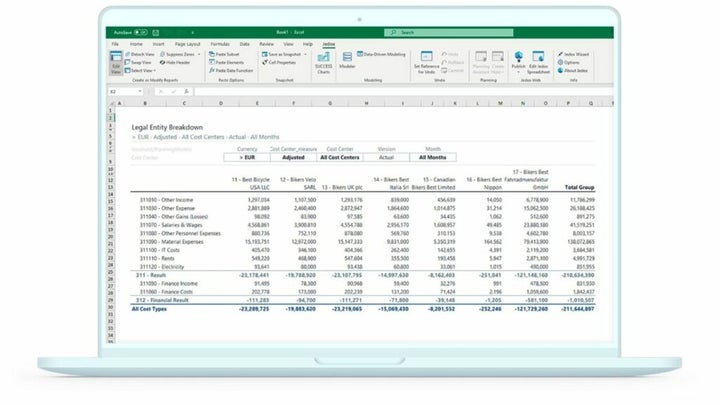Screen dimensions: 720x405
Task: Click Paste Subset in ribbon
Action: (227, 54)
